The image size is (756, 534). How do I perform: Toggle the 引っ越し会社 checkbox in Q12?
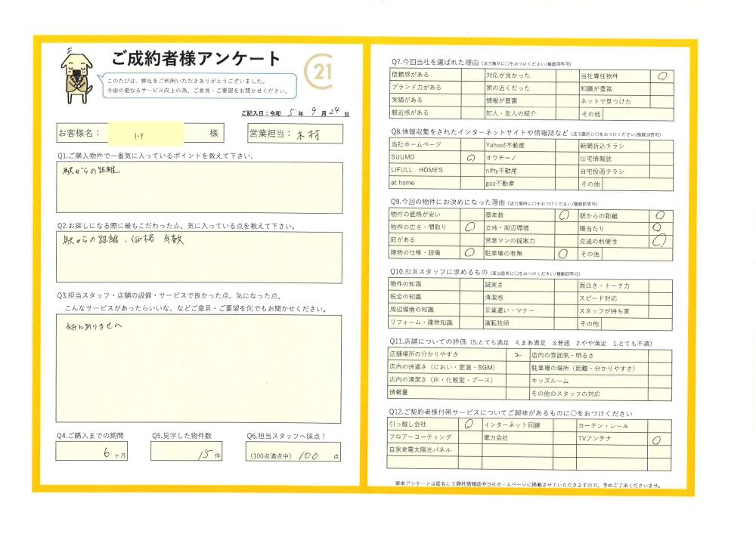[x=469, y=424]
